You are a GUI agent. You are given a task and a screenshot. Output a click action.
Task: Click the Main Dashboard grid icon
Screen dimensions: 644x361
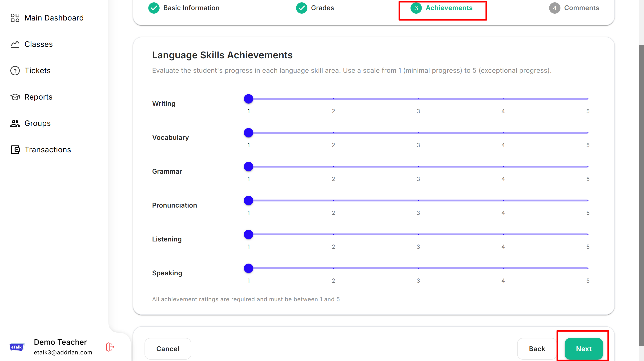pyautogui.click(x=15, y=18)
